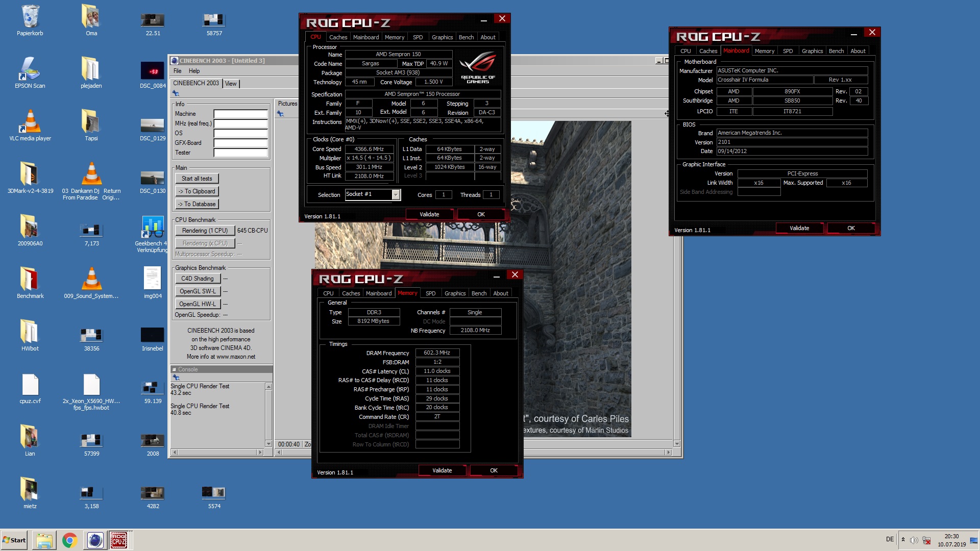Image resolution: width=980 pixels, height=551 pixels.
Task: Switch to CINEBENCH via taskbar icon
Action: [x=95, y=540]
